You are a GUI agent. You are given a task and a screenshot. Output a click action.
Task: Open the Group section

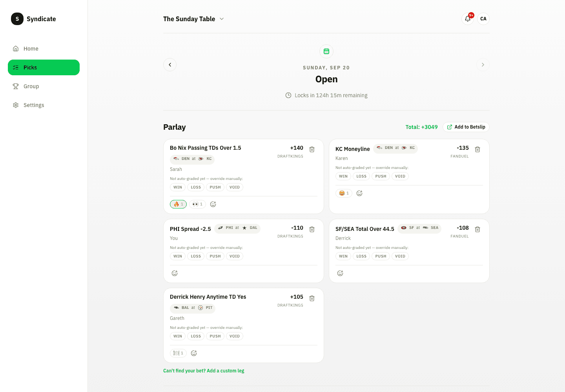tap(44, 86)
